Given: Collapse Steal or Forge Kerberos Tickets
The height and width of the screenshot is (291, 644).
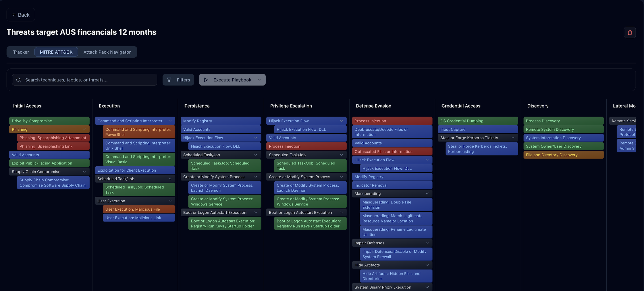Looking at the screenshot, I should (x=513, y=138).
